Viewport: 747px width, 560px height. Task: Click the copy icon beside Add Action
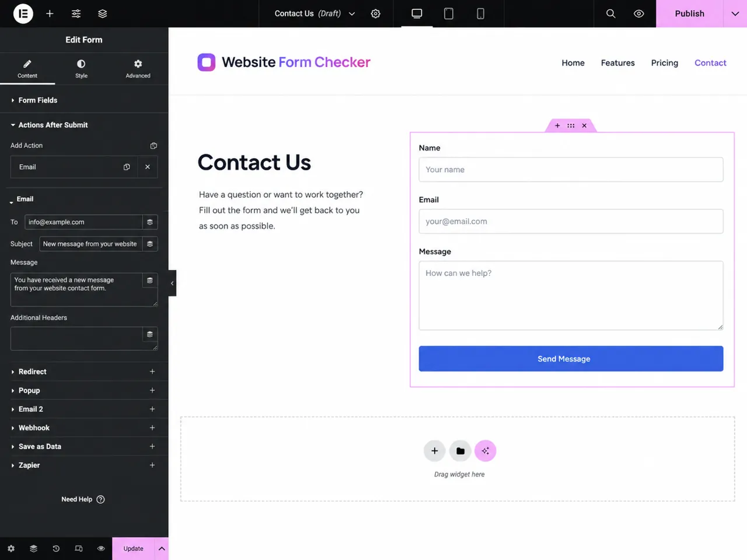[x=153, y=146]
